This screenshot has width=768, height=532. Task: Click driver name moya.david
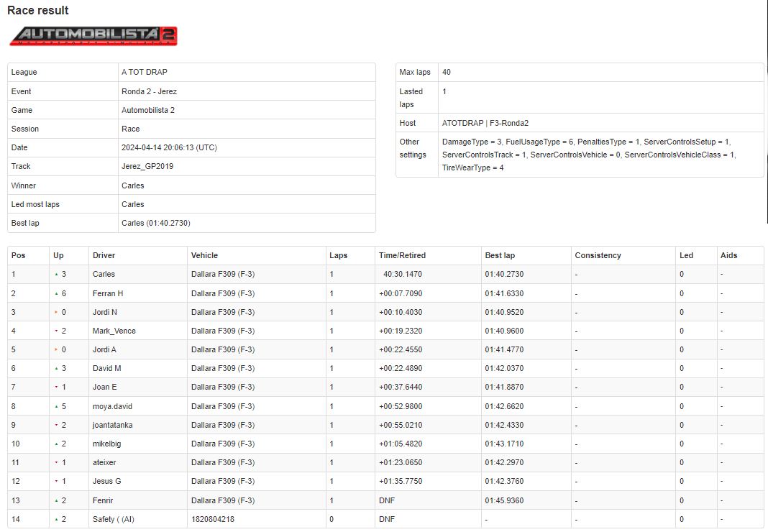pyautogui.click(x=112, y=406)
